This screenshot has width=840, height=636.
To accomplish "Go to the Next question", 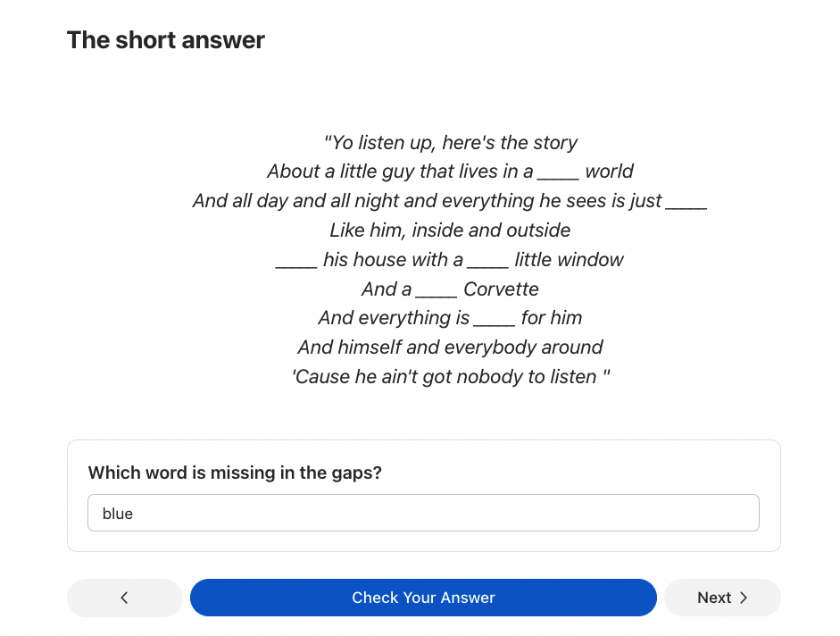I will [x=721, y=598].
